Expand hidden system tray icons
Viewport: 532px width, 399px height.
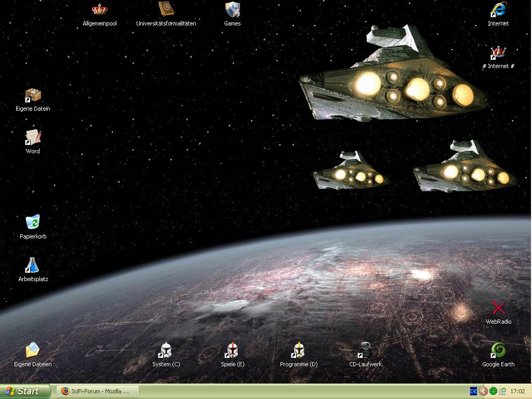point(483,391)
